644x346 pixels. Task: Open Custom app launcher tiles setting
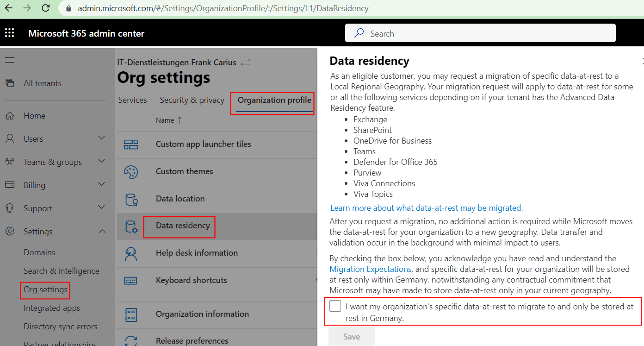click(x=204, y=144)
